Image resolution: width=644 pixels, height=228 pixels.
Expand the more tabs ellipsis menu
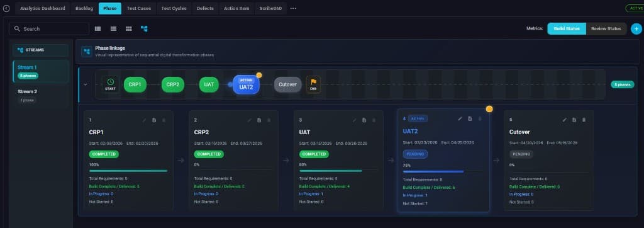[293, 8]
